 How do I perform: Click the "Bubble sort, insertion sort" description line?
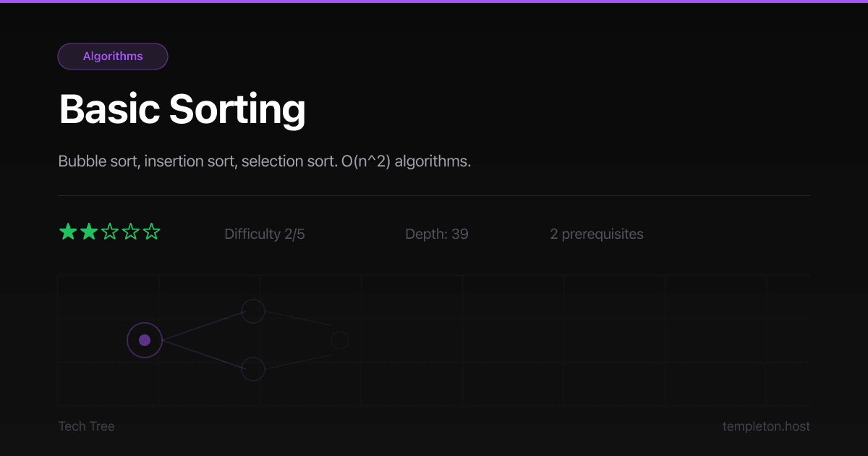pyautogui.click(x=265, y=161)
